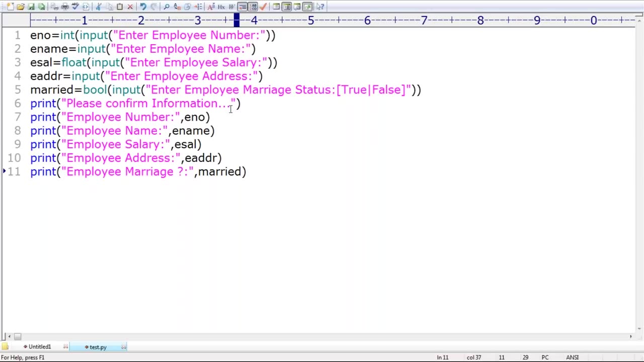The height and width of the screenshot is (362, 644).
Task: Paste with the clipboard toolbar icon
Action: (x=120, y=7)
